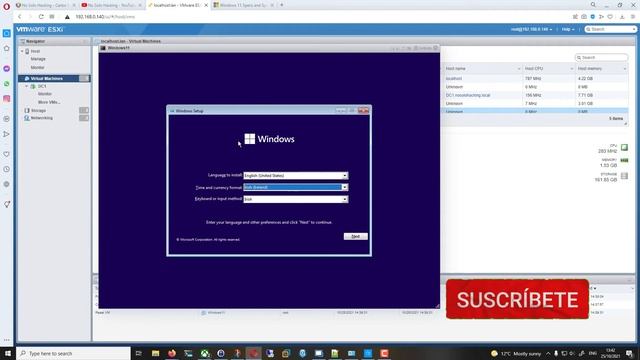Select Monitor under DC1
640x360 pixels.
tap(45, 94)
